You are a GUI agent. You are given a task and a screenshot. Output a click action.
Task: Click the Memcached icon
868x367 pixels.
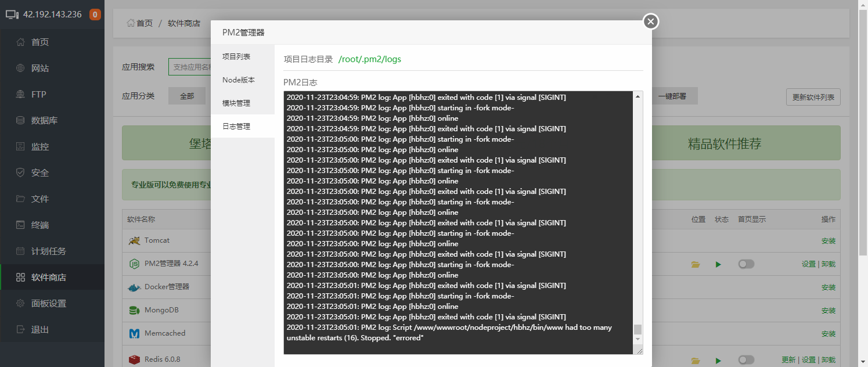tap(134, 333)
